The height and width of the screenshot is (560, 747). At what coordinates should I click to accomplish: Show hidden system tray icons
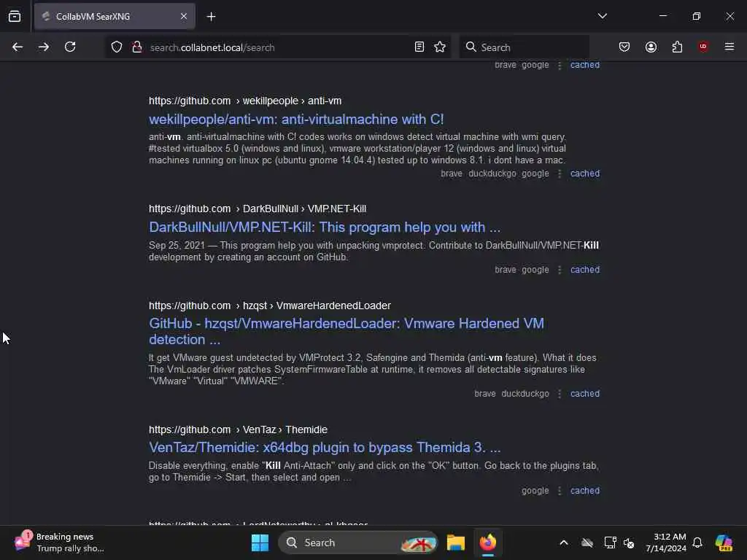(x=564, y=542)
